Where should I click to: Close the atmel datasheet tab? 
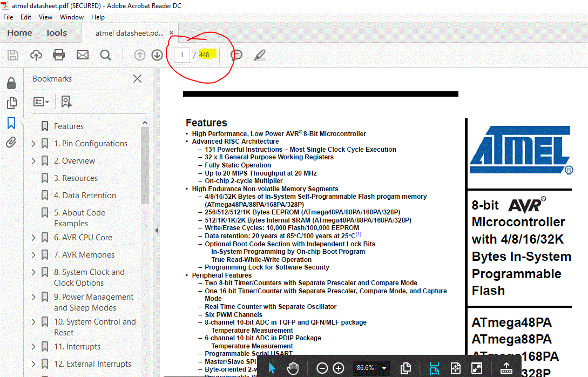click(171, 32)
